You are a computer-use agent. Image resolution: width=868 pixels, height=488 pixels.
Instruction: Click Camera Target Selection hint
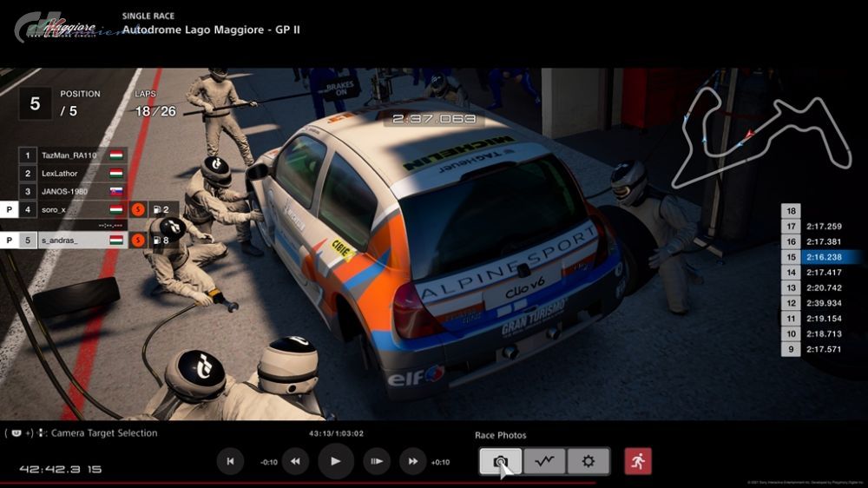[x=82, y=433]
